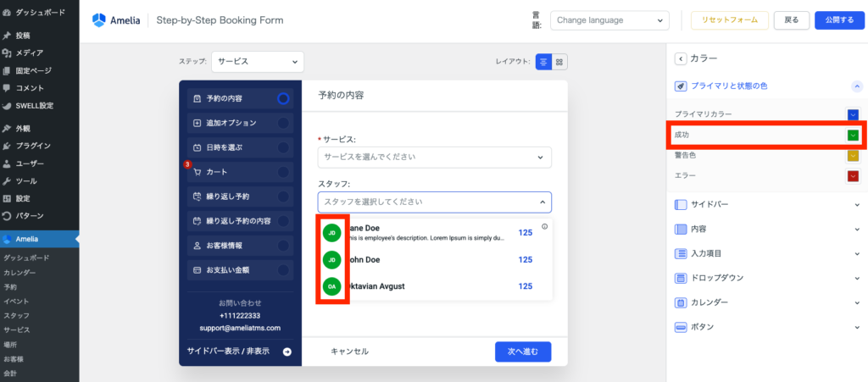Click the 公開する button

pyautogui.click(x=839, y=20)
